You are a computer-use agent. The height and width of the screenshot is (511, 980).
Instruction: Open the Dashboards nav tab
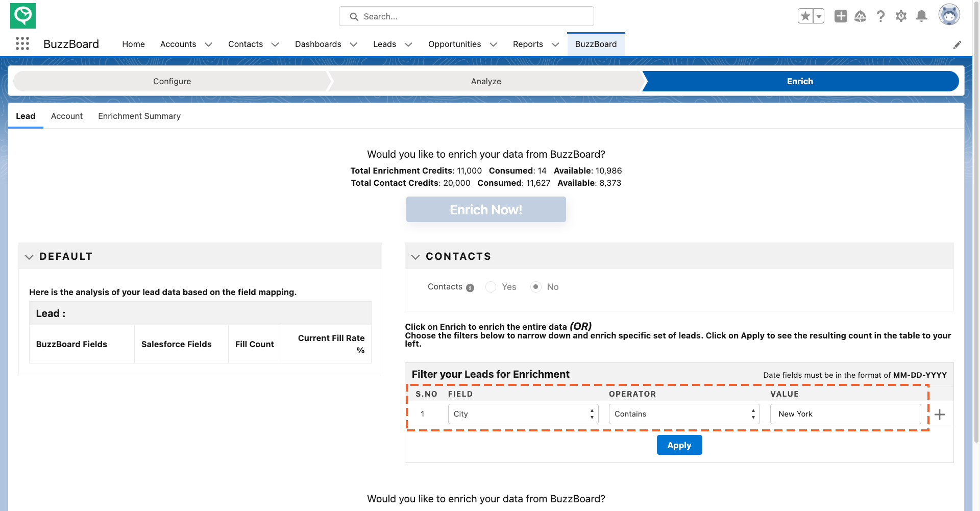[x=318, y=44]
